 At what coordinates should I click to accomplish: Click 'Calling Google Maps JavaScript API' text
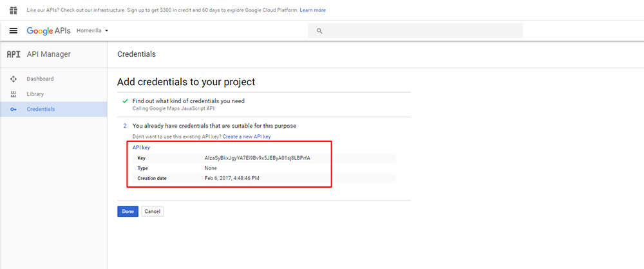coord(173,108)
